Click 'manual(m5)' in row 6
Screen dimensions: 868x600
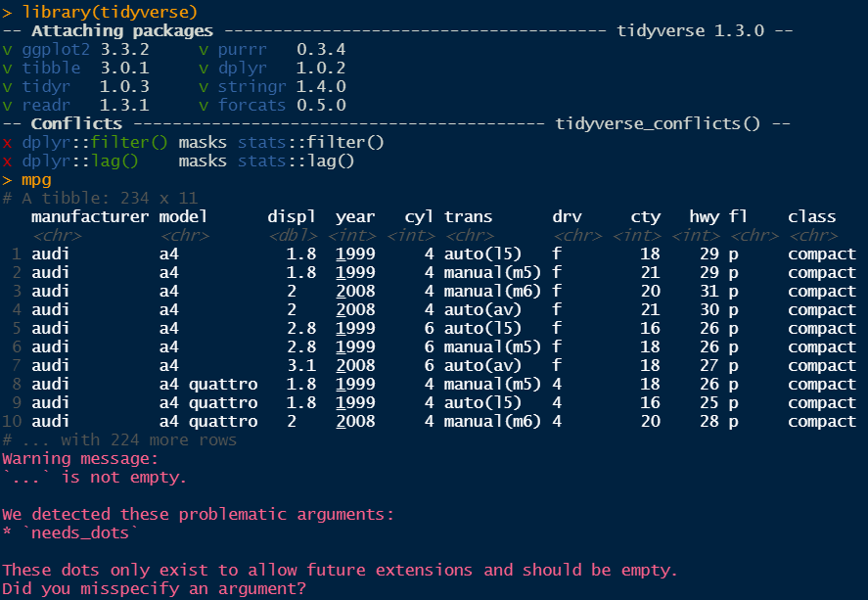tap(492, 347)
